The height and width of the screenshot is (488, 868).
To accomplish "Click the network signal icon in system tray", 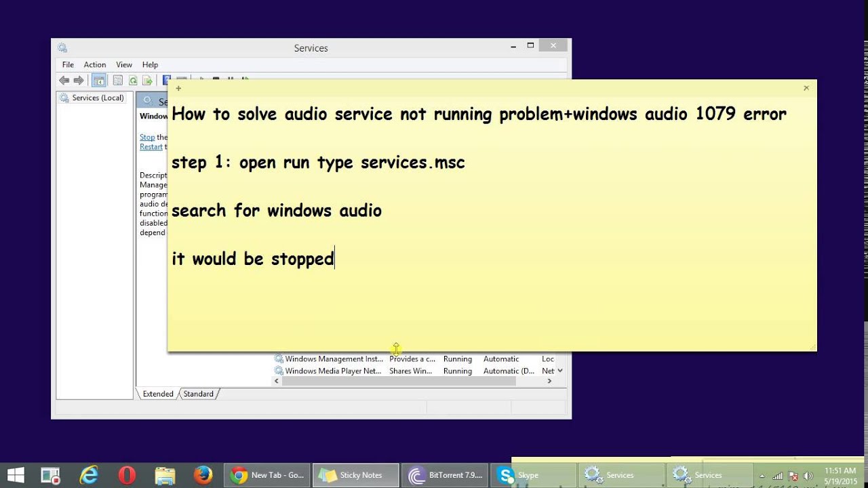I will 778,476.
